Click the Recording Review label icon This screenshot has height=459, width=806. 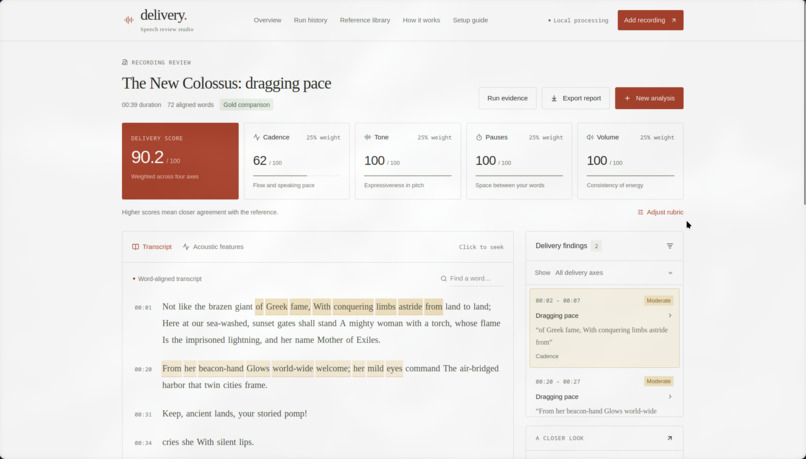coord(125,62)
